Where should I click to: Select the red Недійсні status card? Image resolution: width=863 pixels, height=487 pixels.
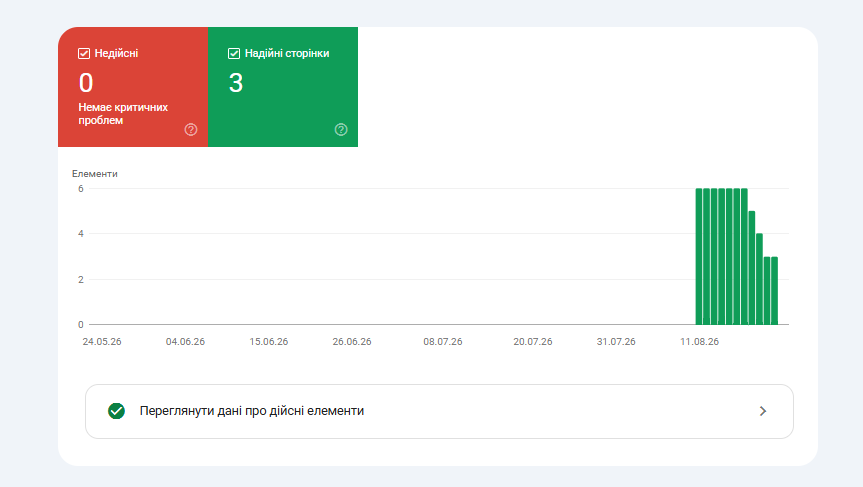[133, 87]
